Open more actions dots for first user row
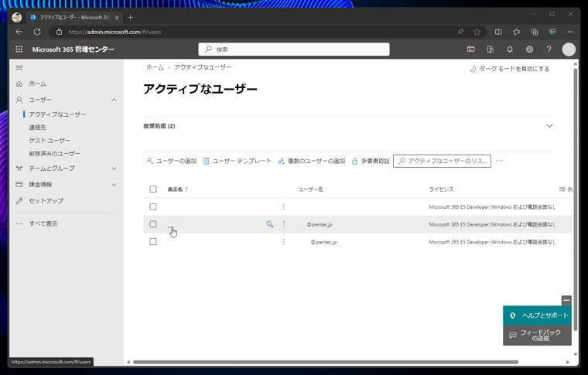588x375 pixels. [x=283, y=206]
